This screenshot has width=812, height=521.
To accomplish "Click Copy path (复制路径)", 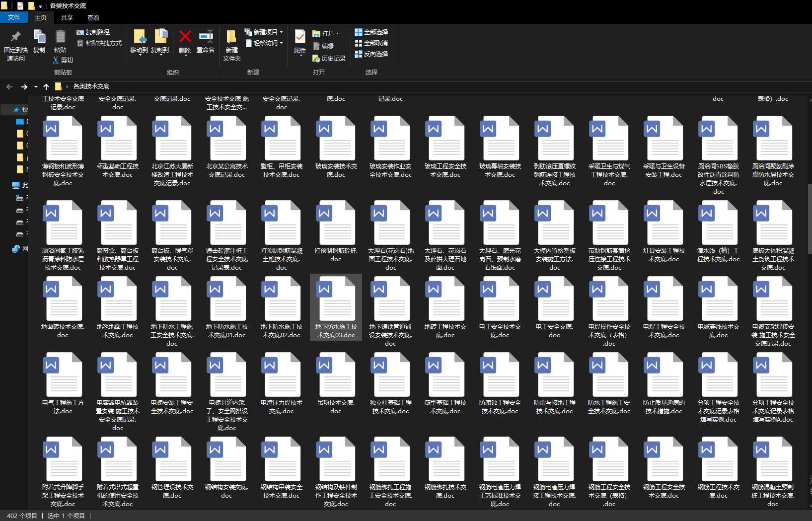I will pyautogui.click(x=93, y=32).
